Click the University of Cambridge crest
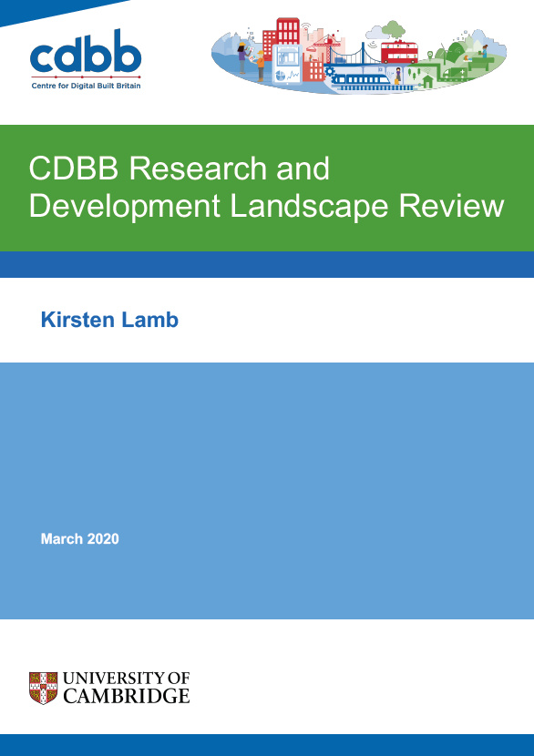 [x=43, y=688]
